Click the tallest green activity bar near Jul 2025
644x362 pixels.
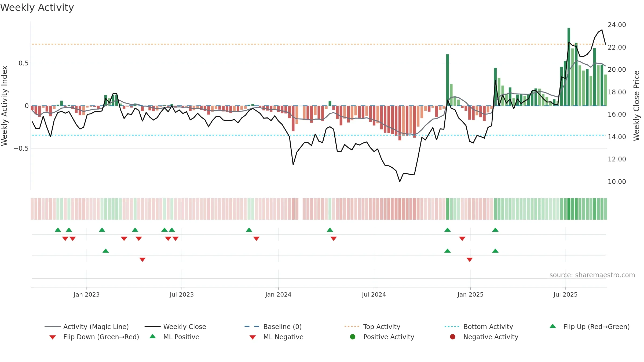click(569, 67)
